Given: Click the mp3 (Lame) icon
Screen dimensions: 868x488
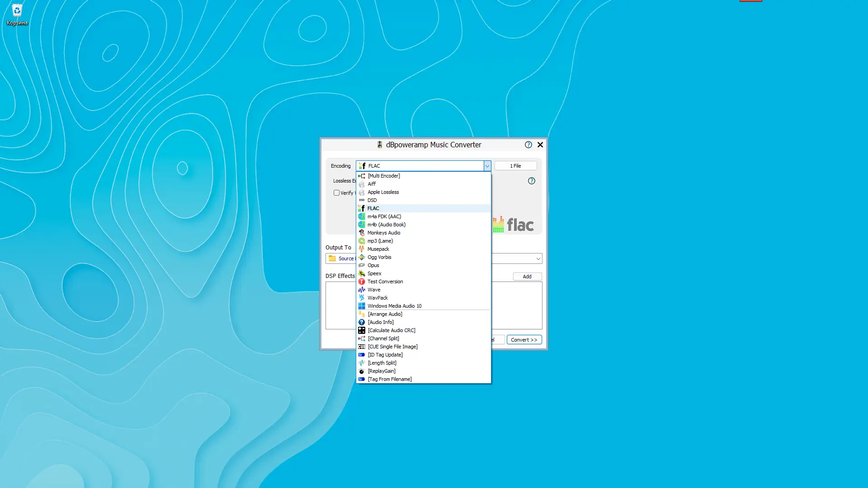Looking at the screenshot, I should [362, 241].
